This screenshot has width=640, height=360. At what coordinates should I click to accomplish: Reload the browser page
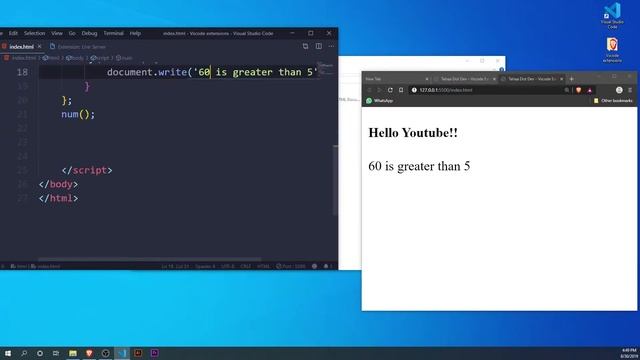(x=390, y=90)
